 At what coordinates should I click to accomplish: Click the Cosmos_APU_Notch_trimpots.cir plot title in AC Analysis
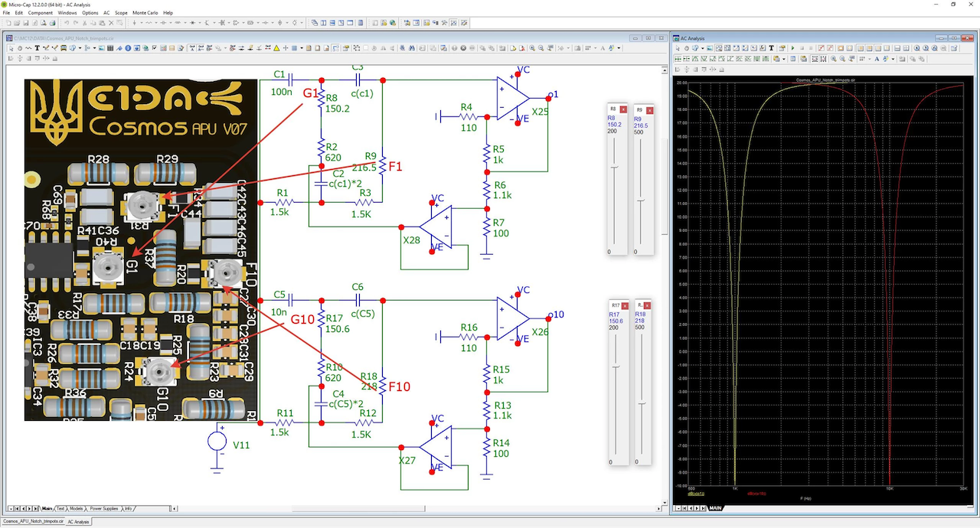825,80
